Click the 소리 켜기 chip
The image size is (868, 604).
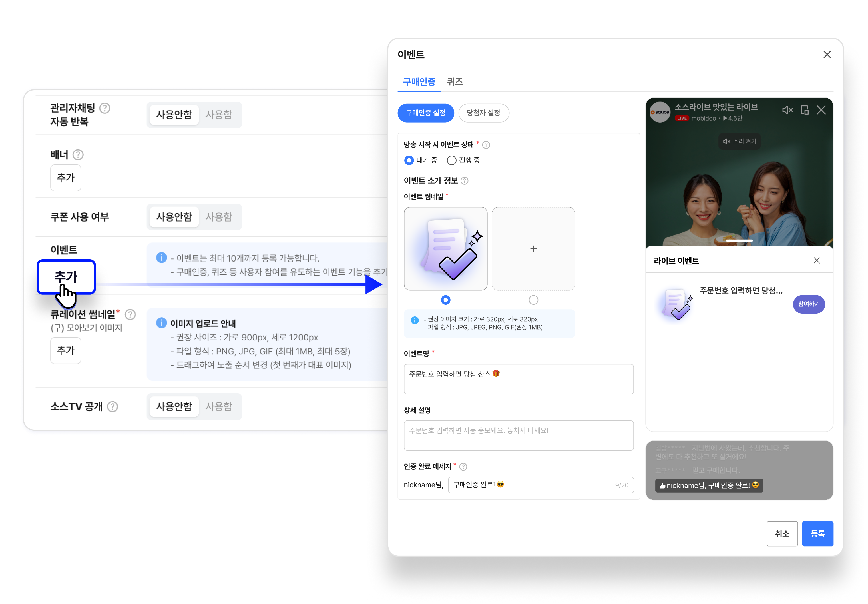(x=739, y=141)
